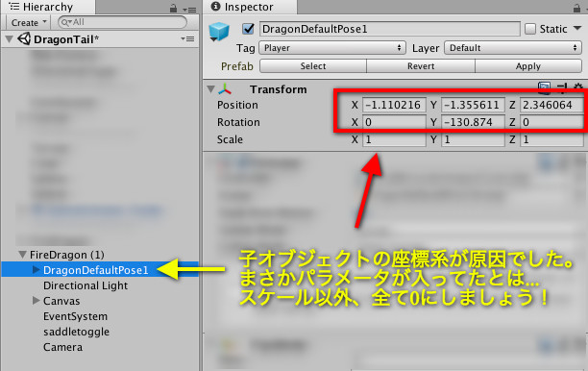Collapse the Transform component foldout
This screenshot has height=371, width=588.
click(210, 89)
